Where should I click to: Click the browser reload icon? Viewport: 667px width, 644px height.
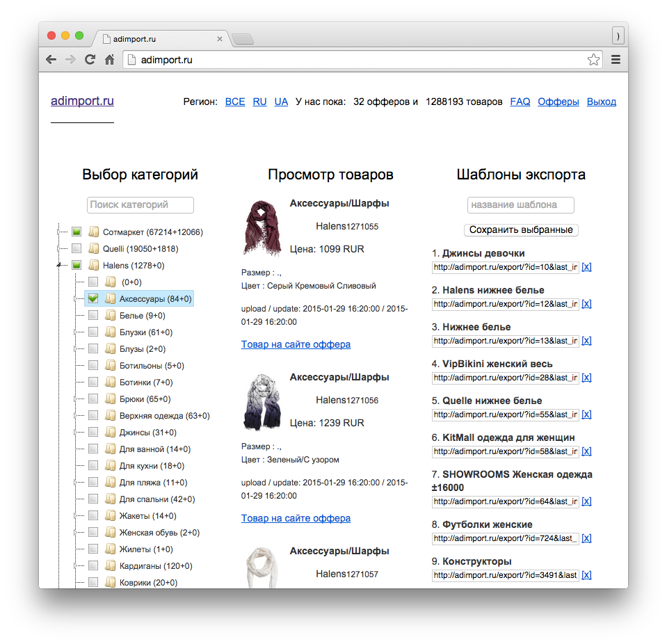(x=90, y=60)
